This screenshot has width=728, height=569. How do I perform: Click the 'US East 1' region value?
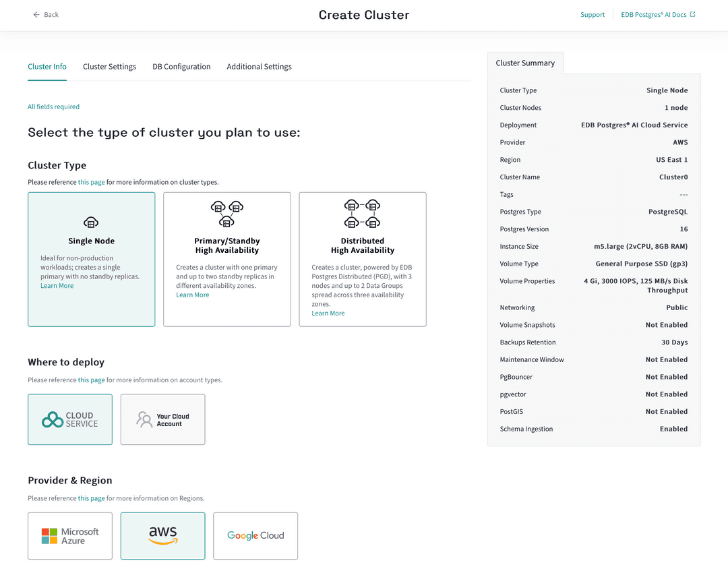tap(672, 160)
